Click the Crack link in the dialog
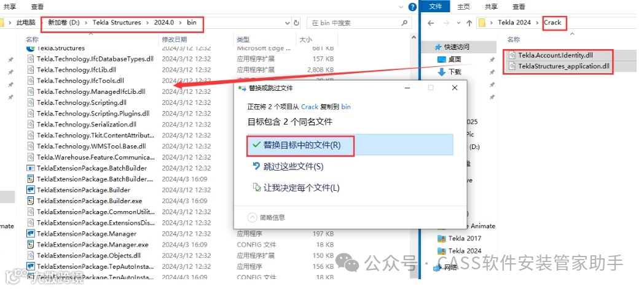 pyautogui.click(x=310, y=107)
